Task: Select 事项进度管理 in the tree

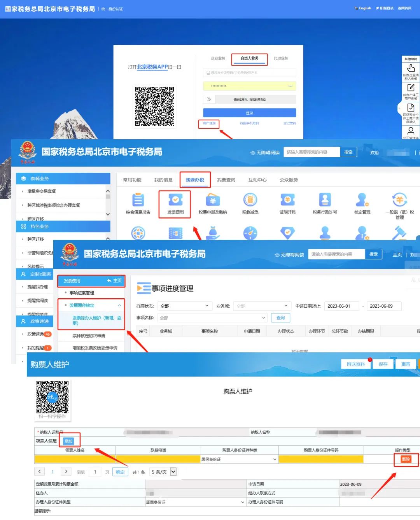Action: click(x=82, y=293)
